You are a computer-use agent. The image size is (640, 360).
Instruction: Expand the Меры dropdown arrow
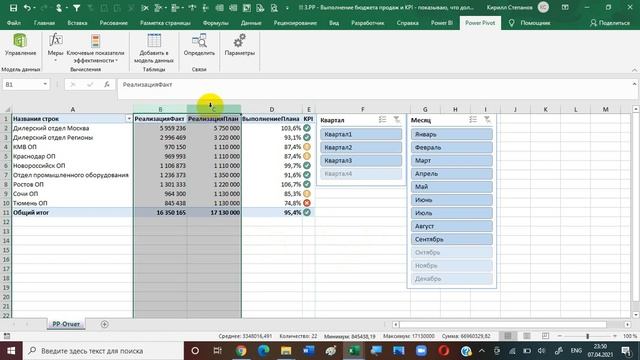(56, 60)
